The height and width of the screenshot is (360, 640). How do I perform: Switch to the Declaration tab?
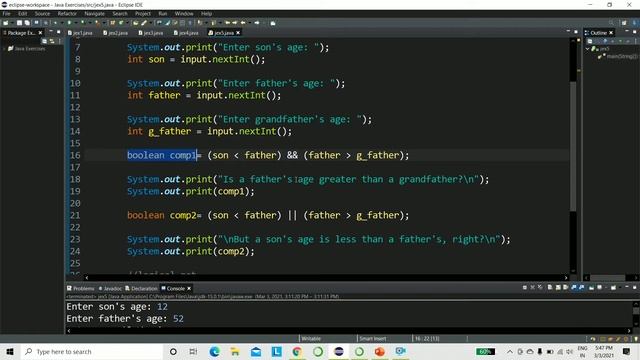tap(141, 288)
